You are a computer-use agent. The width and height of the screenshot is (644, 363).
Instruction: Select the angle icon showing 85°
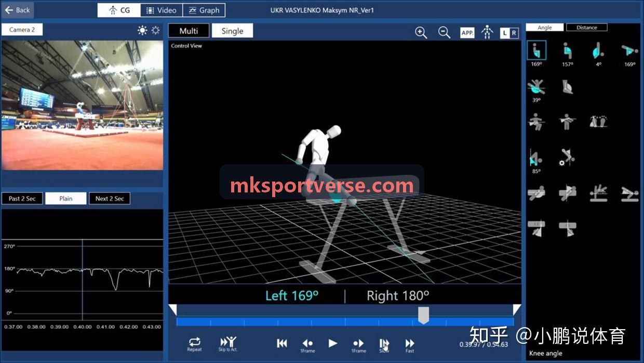coord(536,158)
